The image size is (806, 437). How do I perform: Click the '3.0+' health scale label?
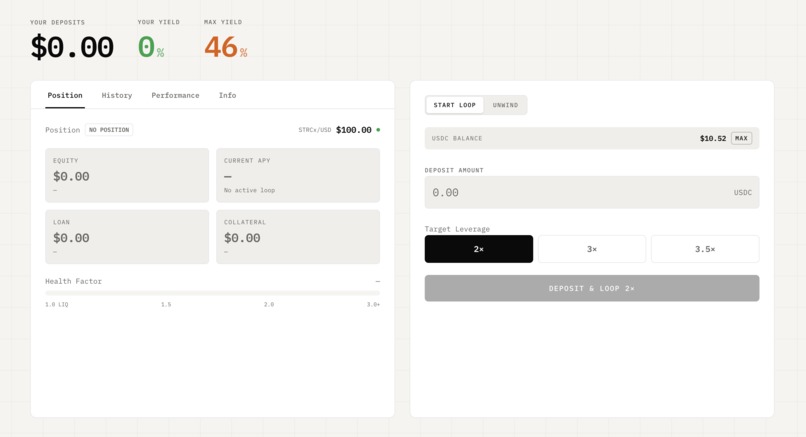coord(373,304)
